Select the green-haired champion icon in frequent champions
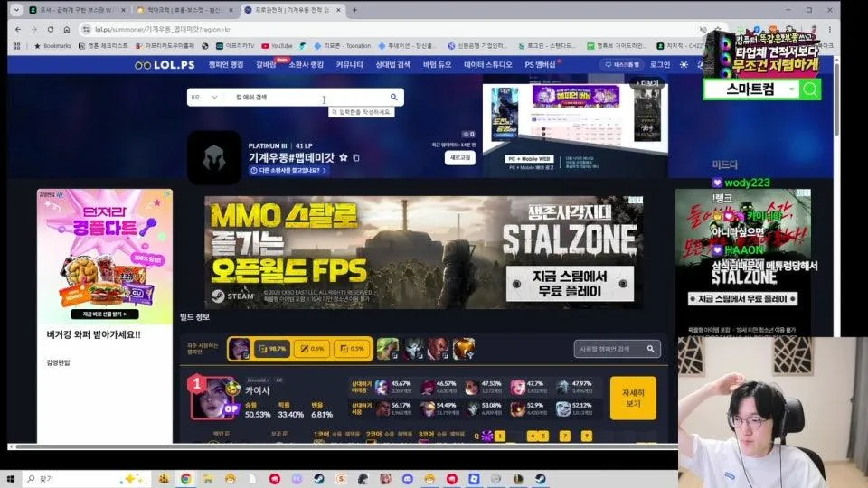 (388, 349)
